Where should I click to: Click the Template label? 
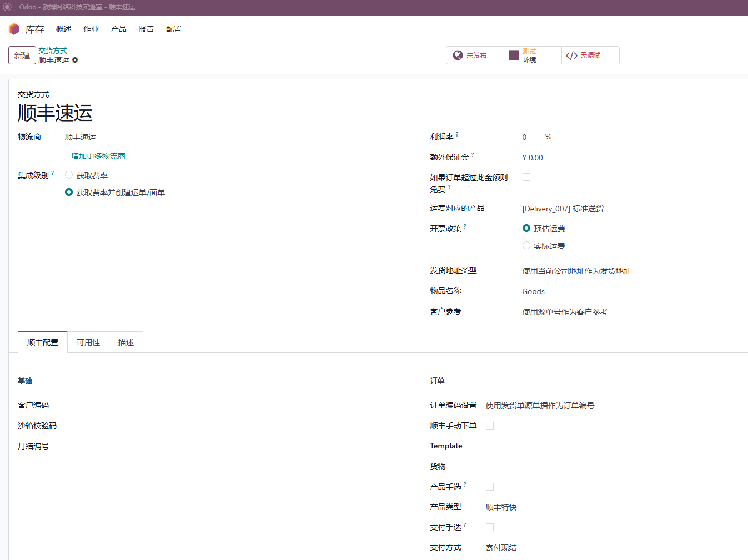tap(446, 446)
